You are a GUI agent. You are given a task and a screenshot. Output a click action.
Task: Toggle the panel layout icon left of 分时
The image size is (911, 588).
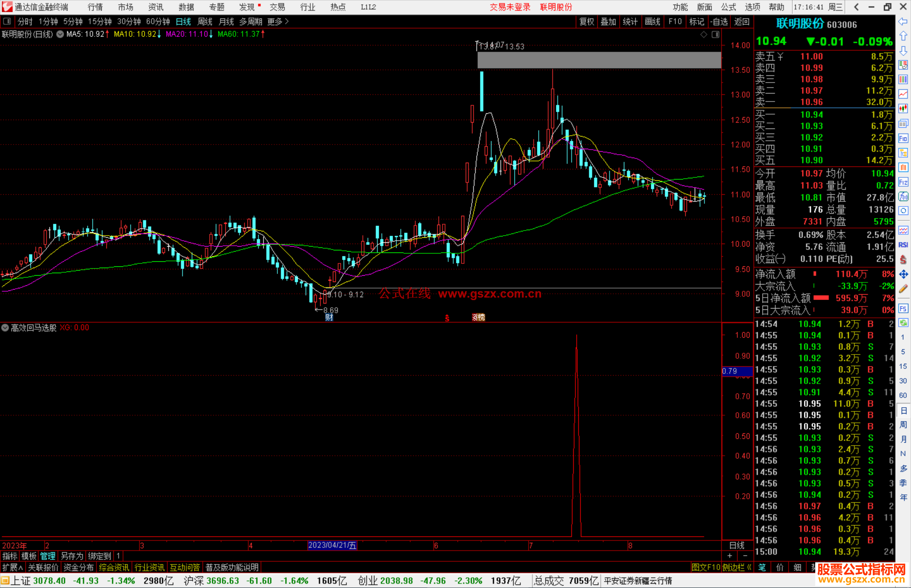pos(7,21)
